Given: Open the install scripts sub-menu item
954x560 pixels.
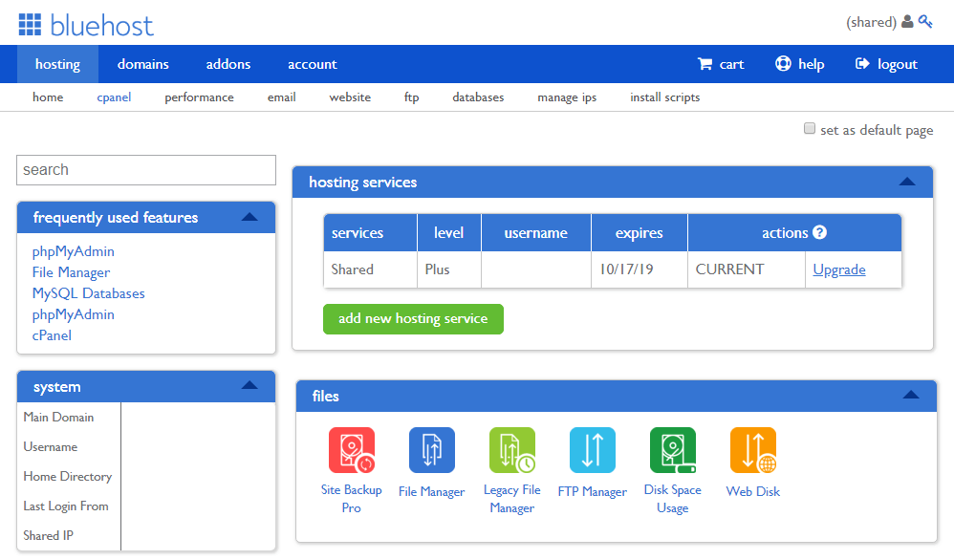Looking at the screenshot, I should coord(665,97).
